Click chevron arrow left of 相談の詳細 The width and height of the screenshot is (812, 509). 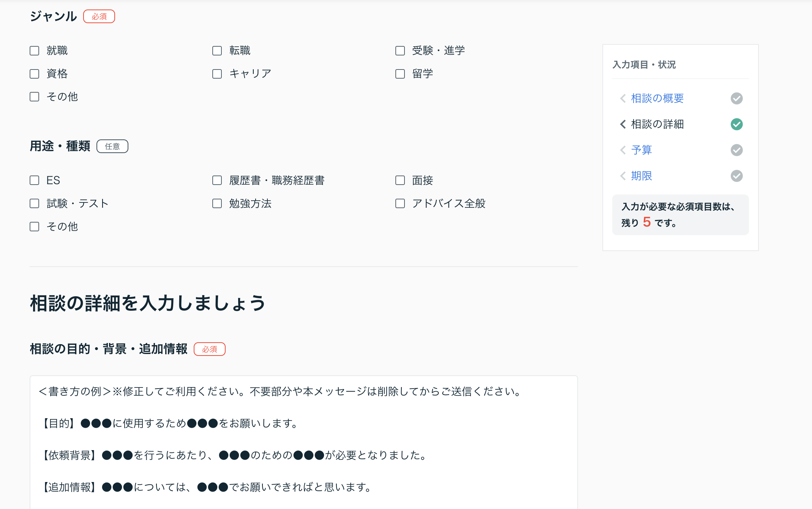[623, 124]
